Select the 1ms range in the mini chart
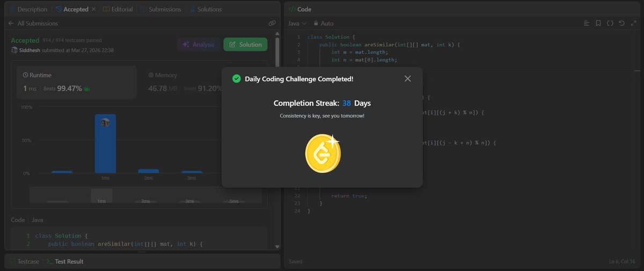644x271 pixels. tap(101, 197)
